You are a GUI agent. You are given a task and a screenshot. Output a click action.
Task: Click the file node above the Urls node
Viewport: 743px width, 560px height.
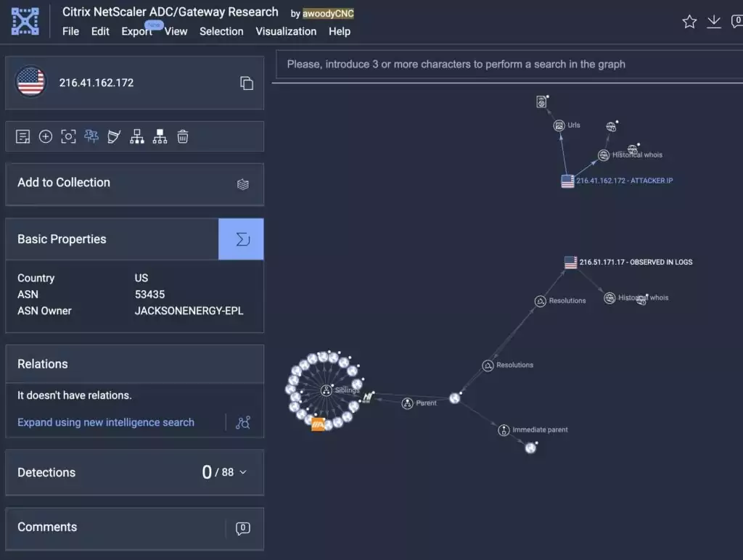coord(541,102)
